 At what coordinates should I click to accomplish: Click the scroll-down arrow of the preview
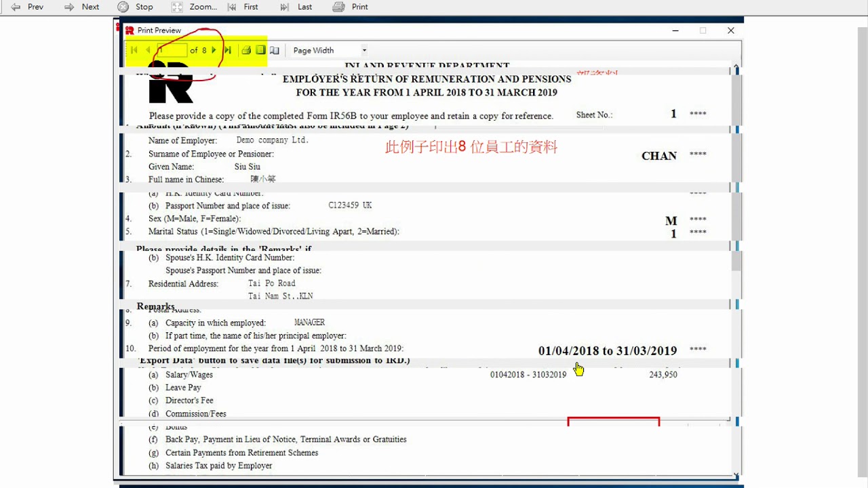[736, 474]
